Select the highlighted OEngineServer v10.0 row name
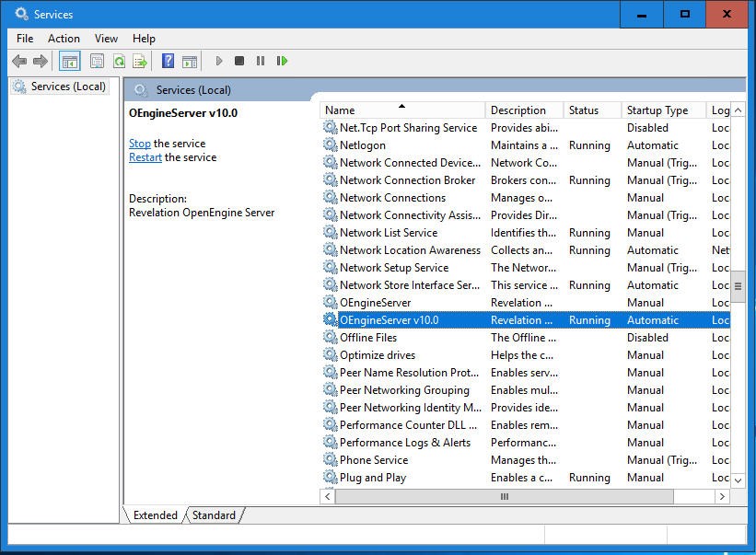Image resolution: width=756 pixels, height=555 pixels. click(x=390, y=320)
